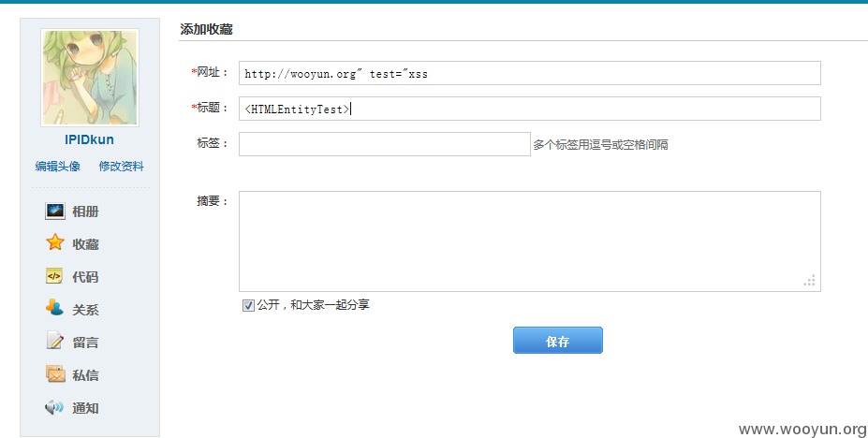Click the 编辑头像 link
This screenshot has height=438, width=868.
[x=57, y=166]
